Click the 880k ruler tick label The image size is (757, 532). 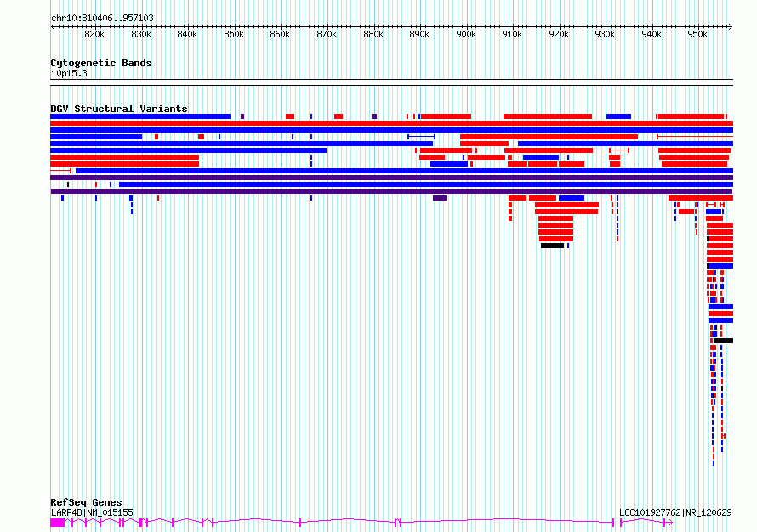coord(373,34)
